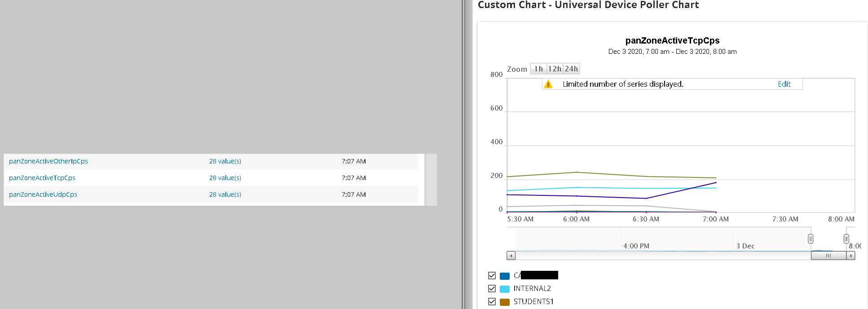Set chart zoom to 1h
Viewport: 868px width, 309px height.
point(538,69)
